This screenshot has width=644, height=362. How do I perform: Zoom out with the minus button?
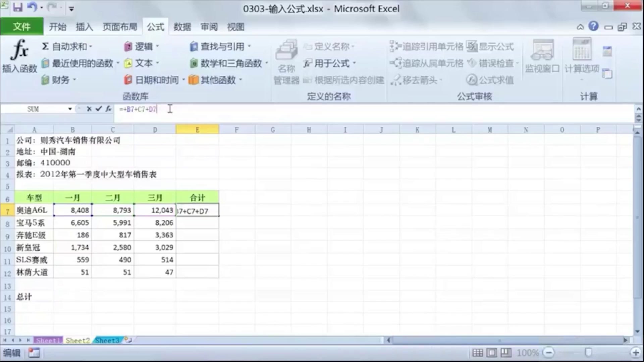pyautogui.click(x=549, y=353)
